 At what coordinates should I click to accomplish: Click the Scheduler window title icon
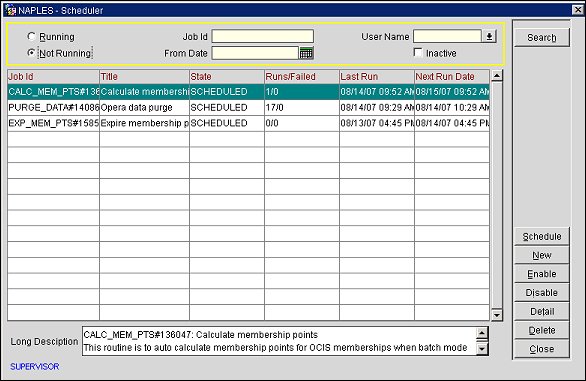pyautogui.click(x=10, y=10)
